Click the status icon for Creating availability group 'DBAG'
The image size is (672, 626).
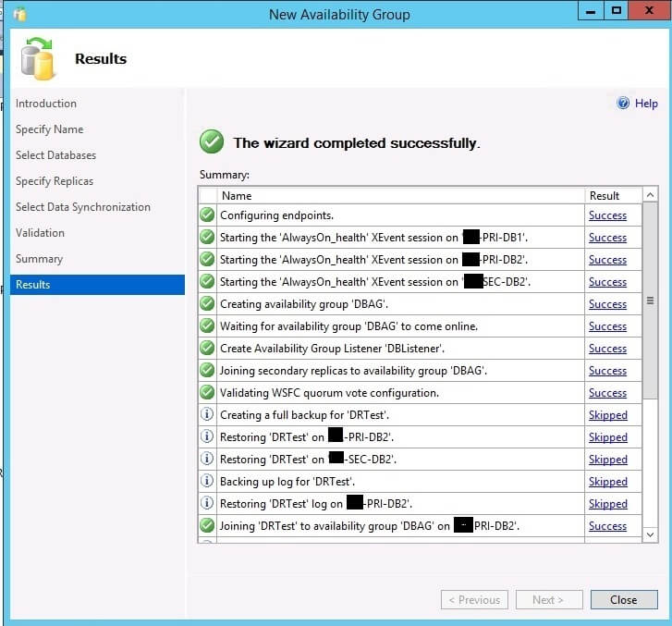click(207, 303)
